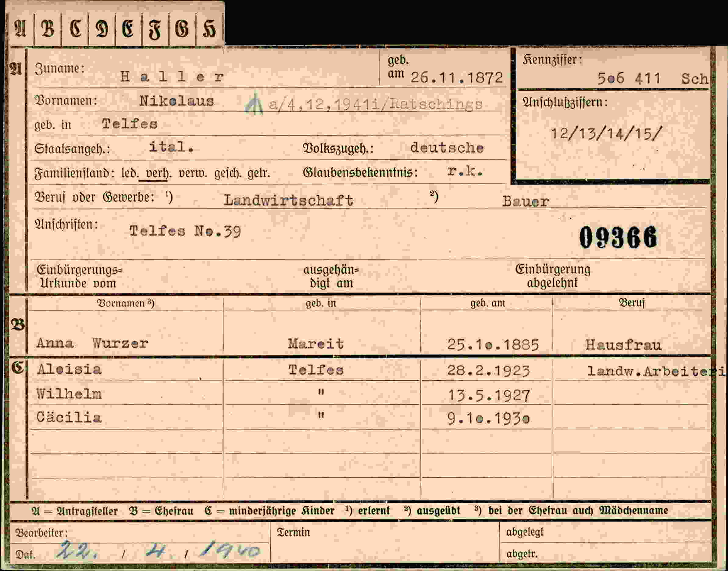Select index tab letter D
This screenshot has height=571, width=728.
(x=102, y=28)
